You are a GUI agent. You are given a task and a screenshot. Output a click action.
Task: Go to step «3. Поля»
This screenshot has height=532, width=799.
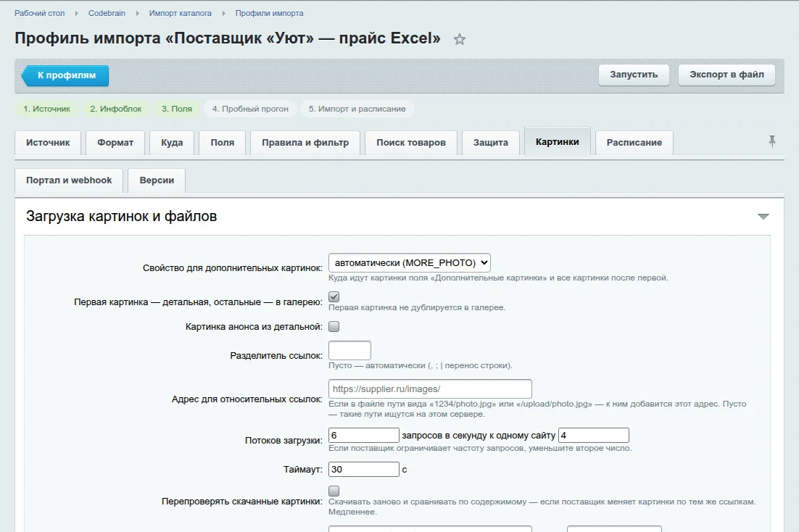point(177,109)
